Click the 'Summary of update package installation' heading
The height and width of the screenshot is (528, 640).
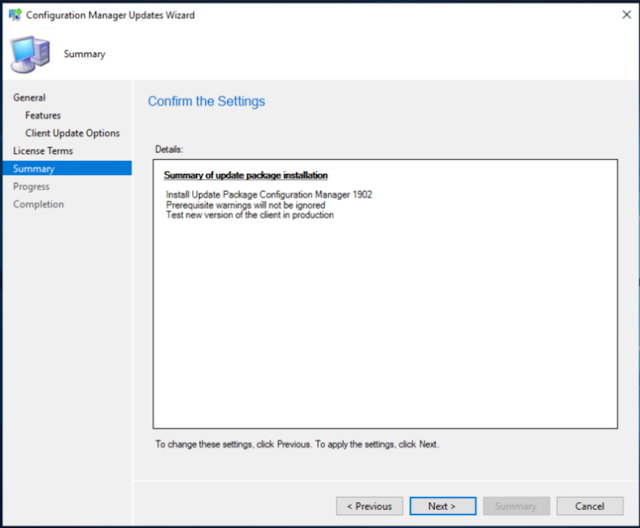[x=246, y=175]
